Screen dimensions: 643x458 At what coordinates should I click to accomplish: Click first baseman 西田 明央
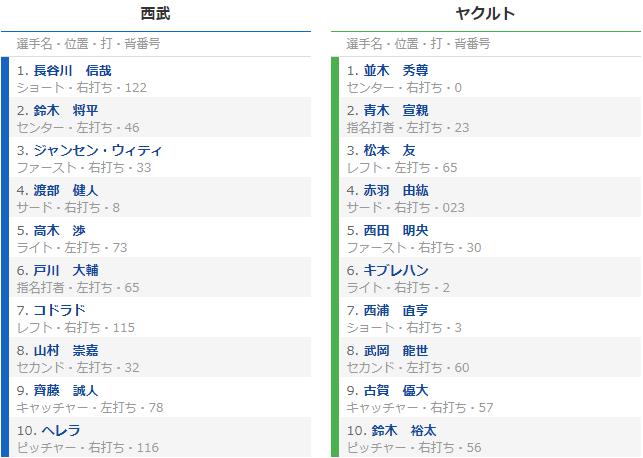tap(394, 230)
